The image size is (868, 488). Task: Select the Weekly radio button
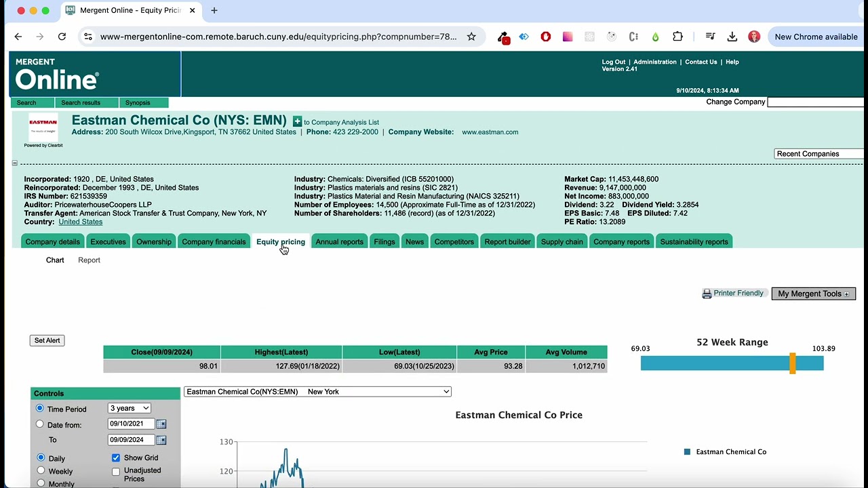coord(41,470)
